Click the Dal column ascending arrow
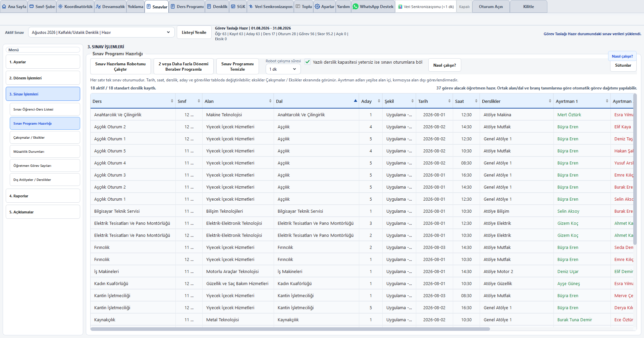 point(356,100)
